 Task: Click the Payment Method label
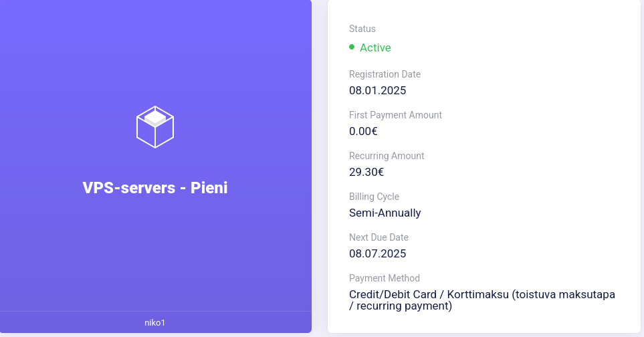pos(385,278)
